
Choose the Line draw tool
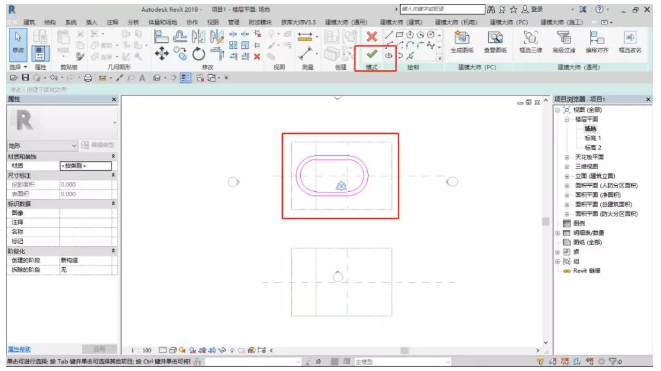[389, 35]
